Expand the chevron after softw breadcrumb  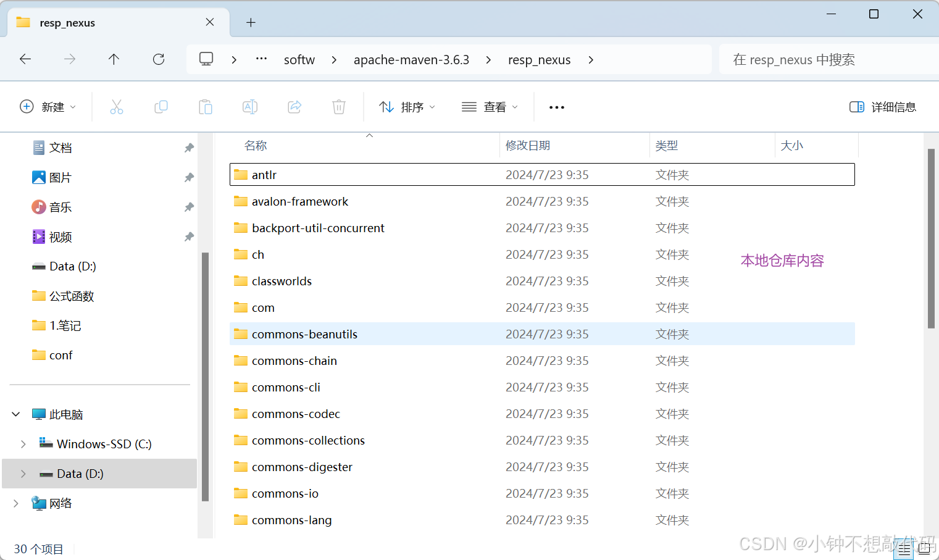[x=334, y=60]
